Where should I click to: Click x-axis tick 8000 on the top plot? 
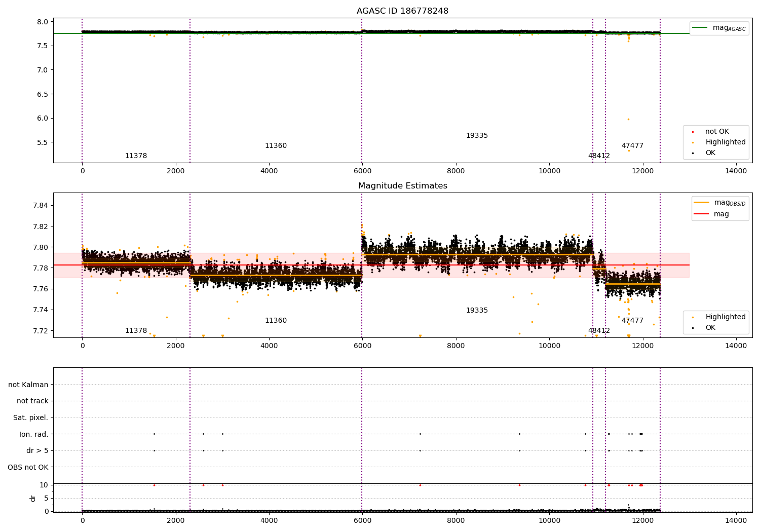(455, 171)
